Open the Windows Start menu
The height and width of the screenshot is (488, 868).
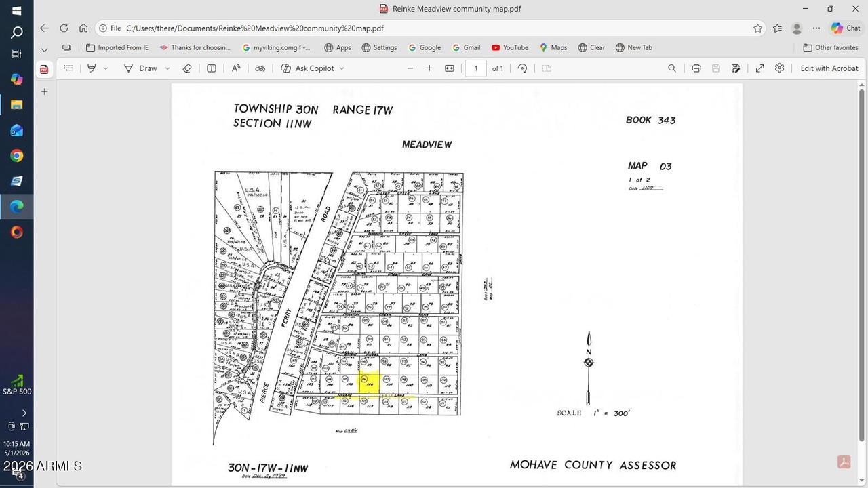[x=17, y=11]
